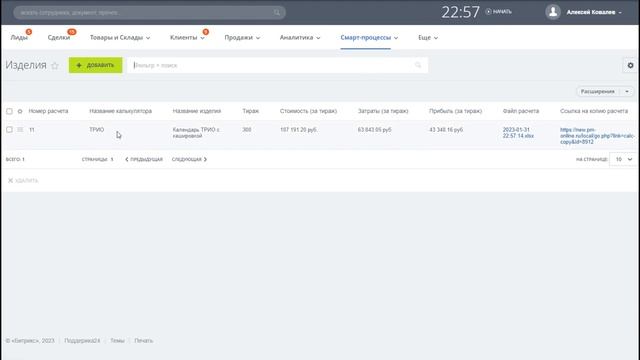Open the Темы footer link
640x360 pixels.
click(x=117, y=340)
